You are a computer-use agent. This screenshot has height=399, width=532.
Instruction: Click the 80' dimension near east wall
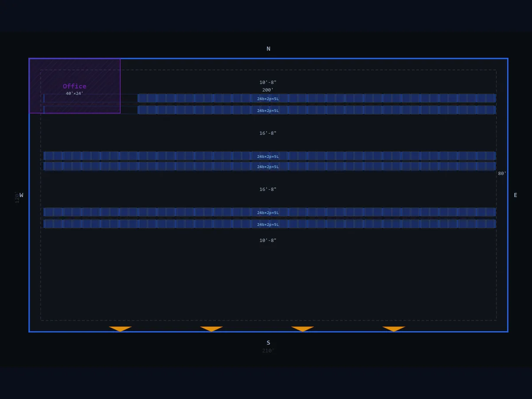coord(502,173)
